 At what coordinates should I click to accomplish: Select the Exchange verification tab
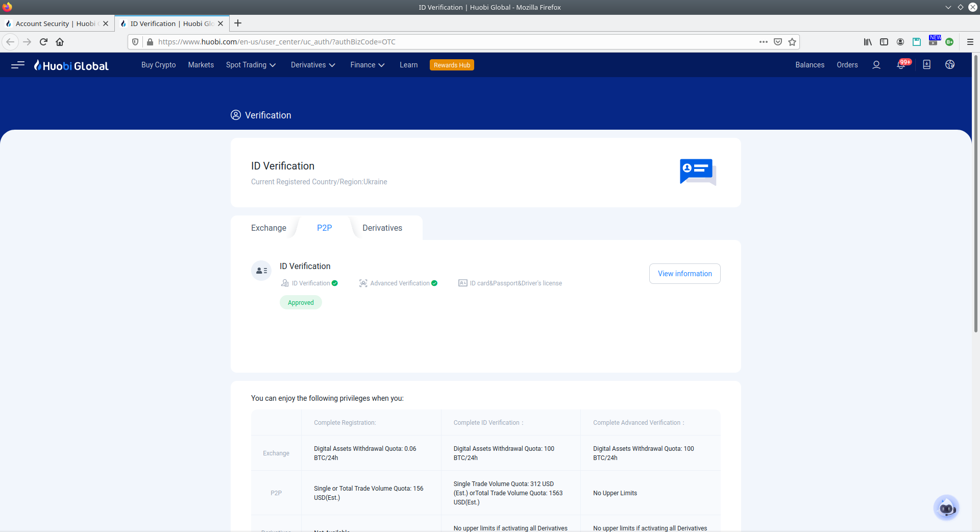pos(268,228)
